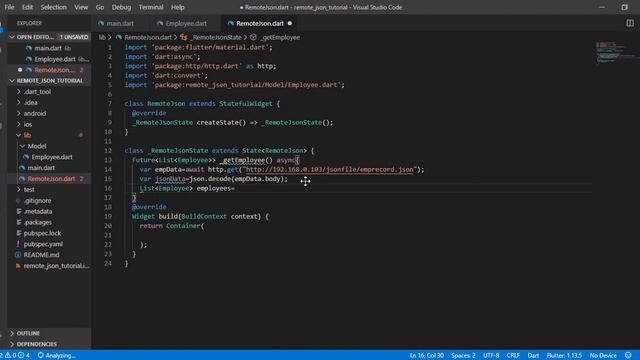Open Employee.dart under the Model folder

pos(52,157)
